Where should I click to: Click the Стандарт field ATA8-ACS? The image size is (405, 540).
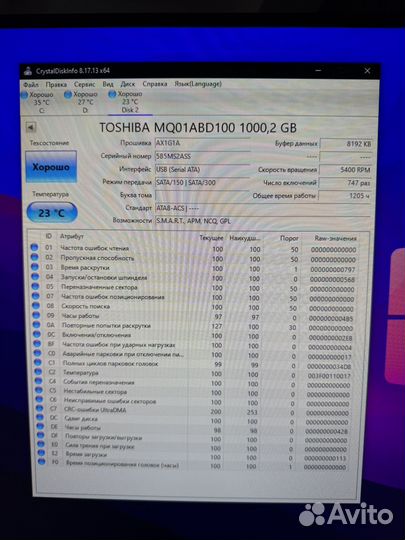(x=262, y=208)
